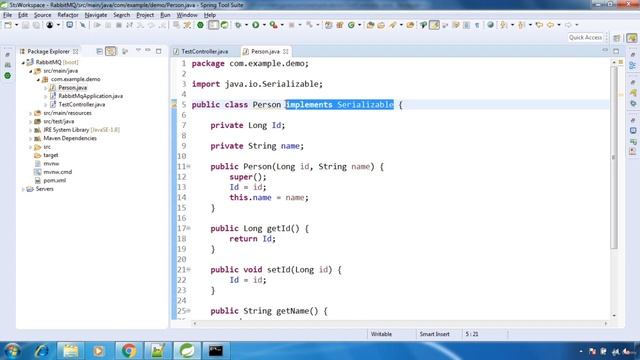Toggle Mark Occurrences toolbar button
This screenshot has height=360, width=640.
tap(434, 25)
